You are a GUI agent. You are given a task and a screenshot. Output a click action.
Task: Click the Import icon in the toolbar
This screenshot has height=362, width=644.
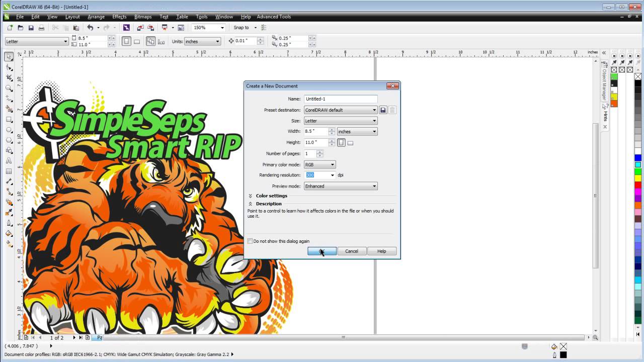pos(140,28)
